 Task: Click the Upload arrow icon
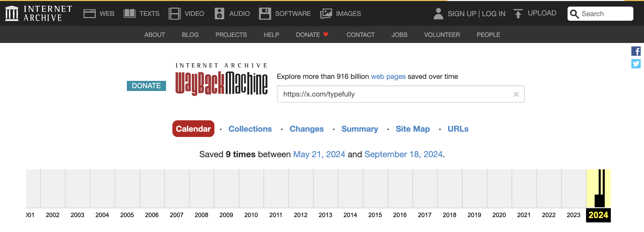[x=518, y=14]
